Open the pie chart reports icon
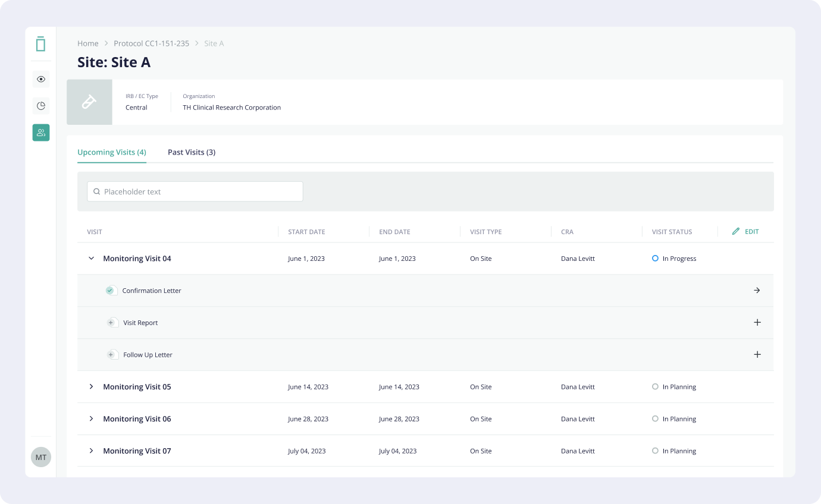Image resolution: width=821 pixels, height=504 pixels. coord(41,106)
